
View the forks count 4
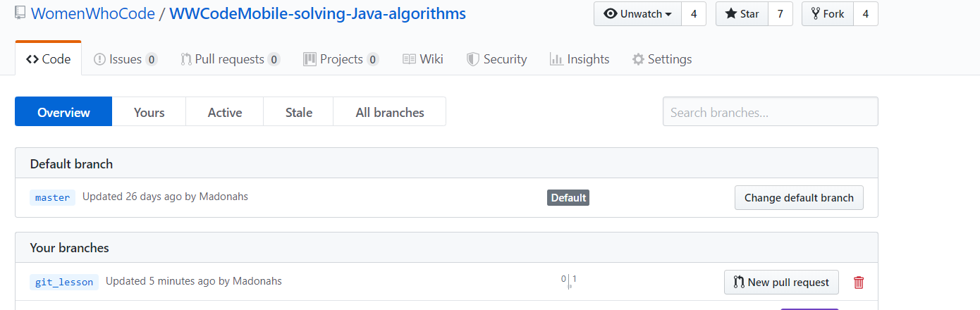coord(866,13)
